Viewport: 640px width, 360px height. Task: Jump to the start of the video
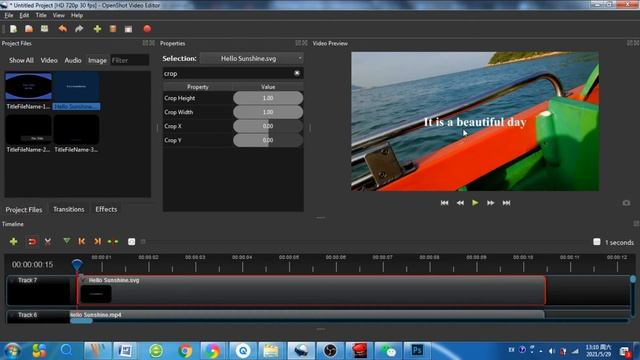[444, 203]
